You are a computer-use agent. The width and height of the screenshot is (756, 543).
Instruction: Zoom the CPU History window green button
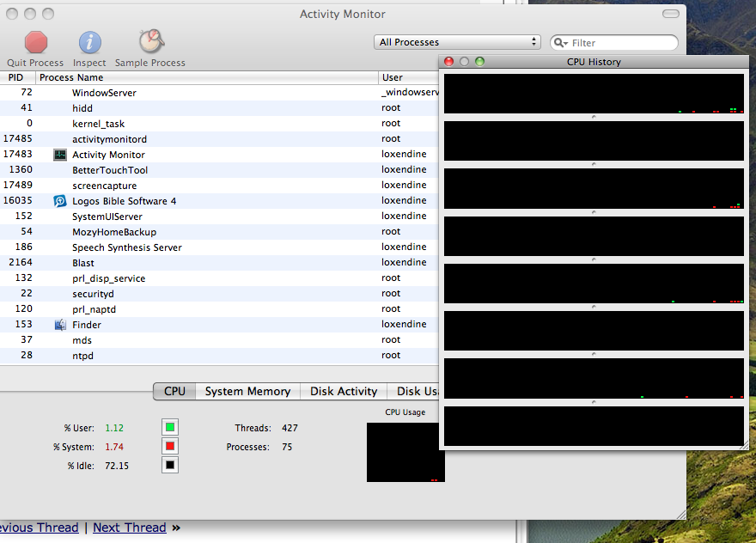(479, 61)
